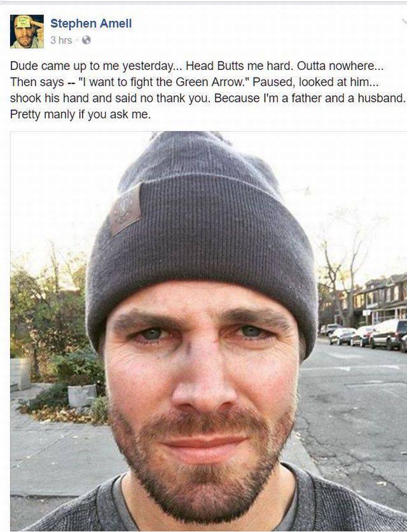
Task: Click the leather patch on the beanie in photo
Action: [x=125, y=210]
